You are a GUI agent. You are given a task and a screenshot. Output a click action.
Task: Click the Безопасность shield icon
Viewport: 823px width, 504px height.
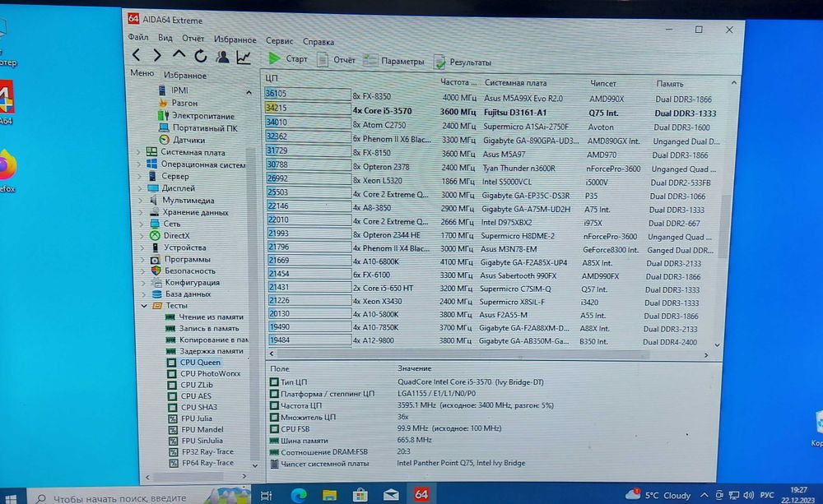pyautogui.click(x=156, y=271)
